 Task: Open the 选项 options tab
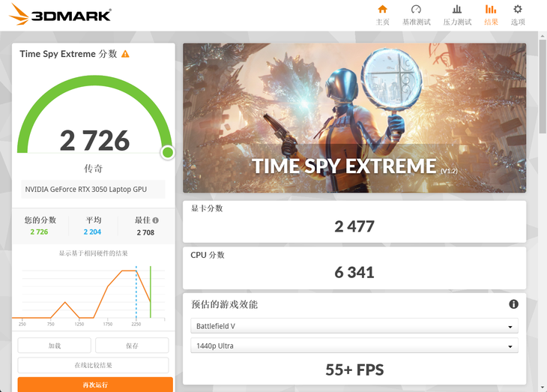coord(518,15)
